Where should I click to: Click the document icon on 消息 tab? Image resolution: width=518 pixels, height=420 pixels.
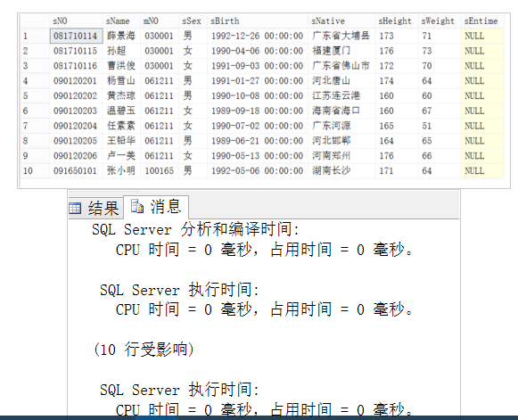click(137, 206)
